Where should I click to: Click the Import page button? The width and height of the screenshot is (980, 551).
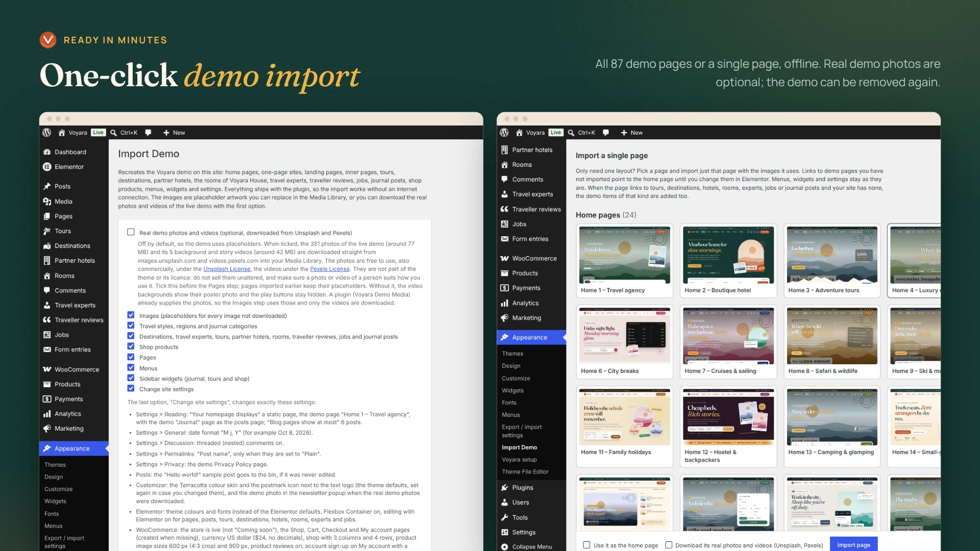tap(853, 544)
